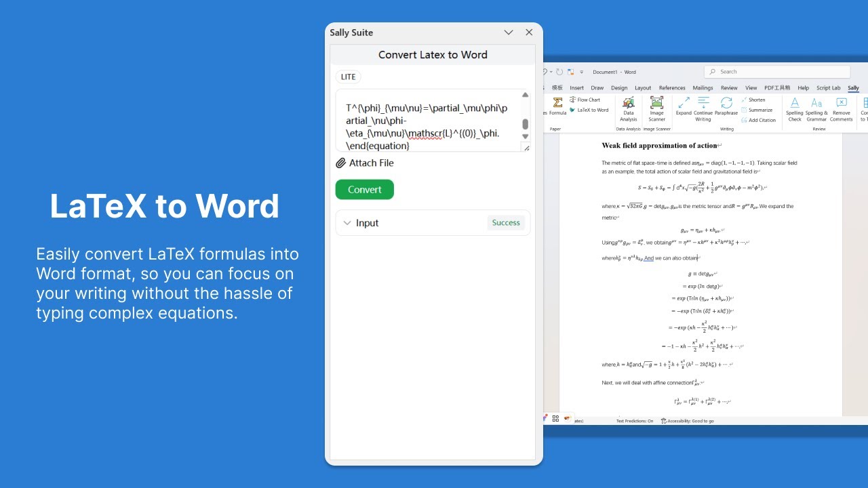Viewport: 868px width, 488px height.
Task: Click the Attach File link
Action: tap(371, 163)
